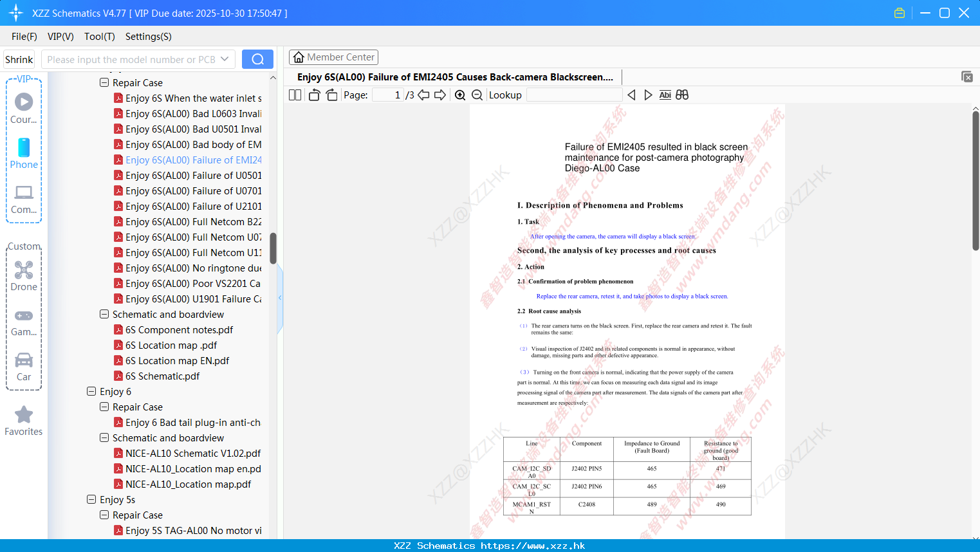The image size is (980, 552).
Task: Zoom in on the document
Action: [460, 95]
